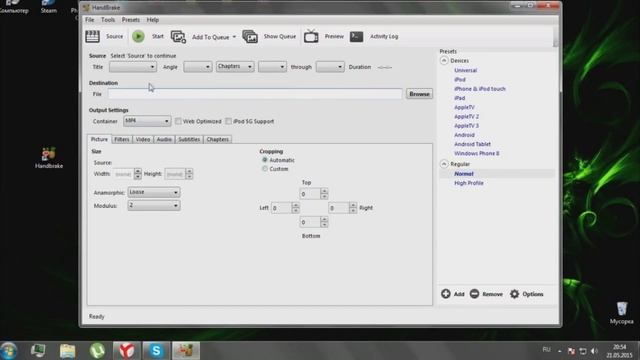640x360 pixels.
Task: Click the Preview TV icon
Action: [x=311, y=36]
